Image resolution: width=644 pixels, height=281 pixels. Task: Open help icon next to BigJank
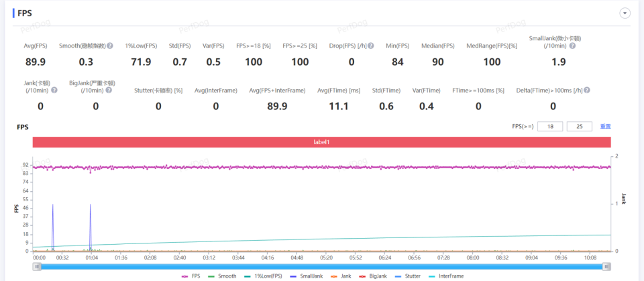(x=109, y=90)
